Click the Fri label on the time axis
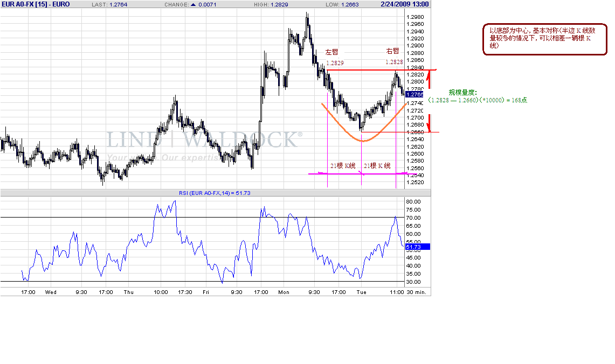 tap(206, 292)
